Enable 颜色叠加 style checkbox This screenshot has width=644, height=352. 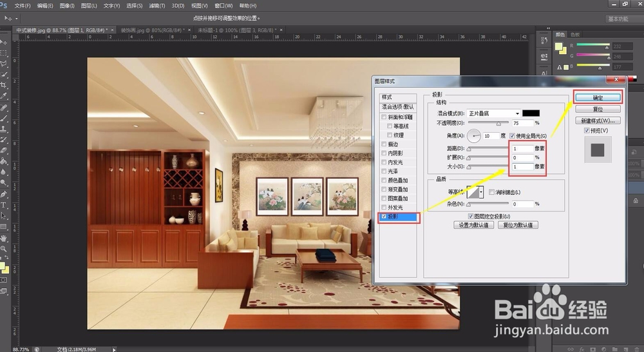pyautogui.click(x=384, y=180)
